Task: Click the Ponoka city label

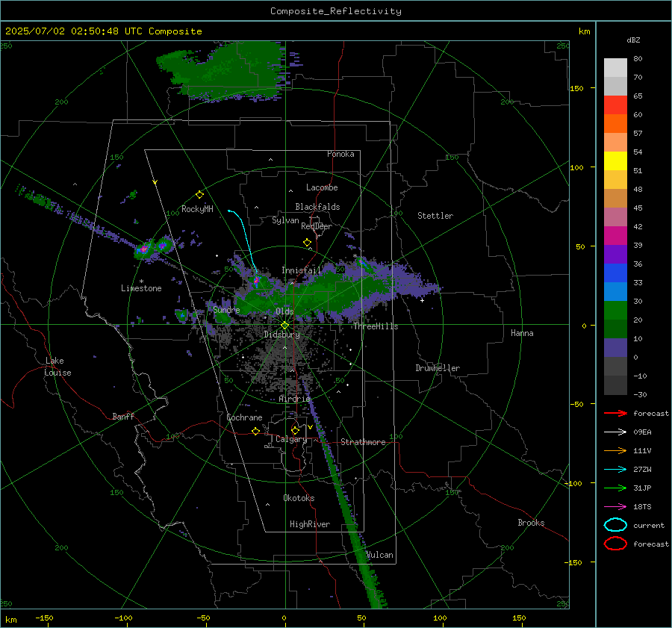Action: (340, 154)
